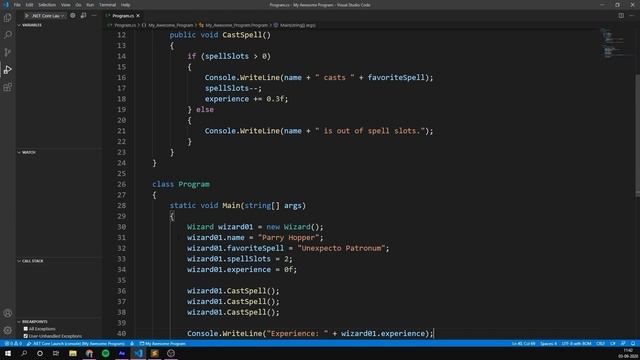Open the Go menu
Image resolution: width=640 pixels, height=360 pixels.
78,5
